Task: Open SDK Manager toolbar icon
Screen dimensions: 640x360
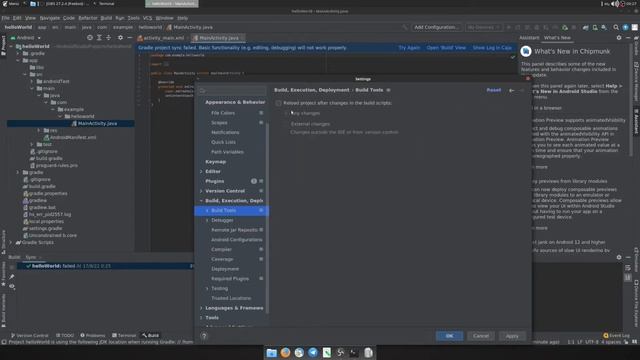Action: (x=604, y=27)
